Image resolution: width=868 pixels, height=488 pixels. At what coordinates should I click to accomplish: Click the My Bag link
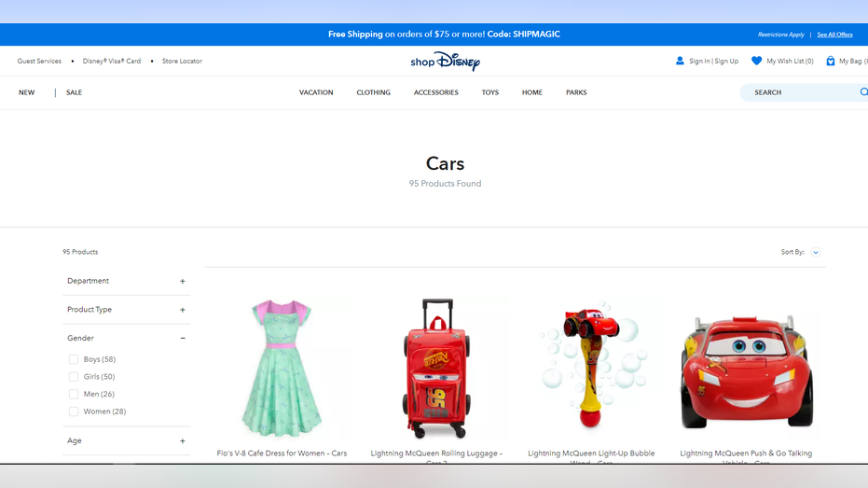click(x=853, y=61)
